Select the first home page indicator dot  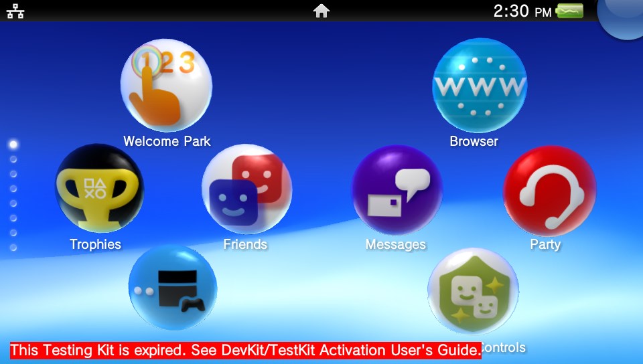[13, 144]
